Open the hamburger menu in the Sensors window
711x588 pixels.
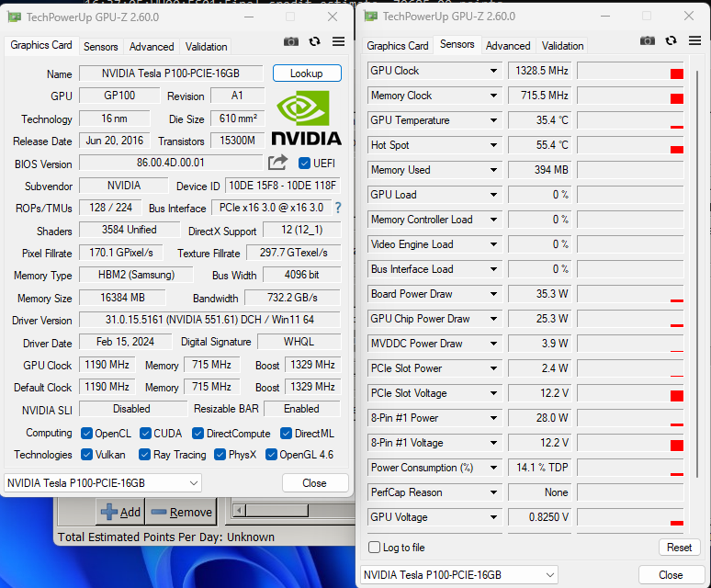pos(694,40)
